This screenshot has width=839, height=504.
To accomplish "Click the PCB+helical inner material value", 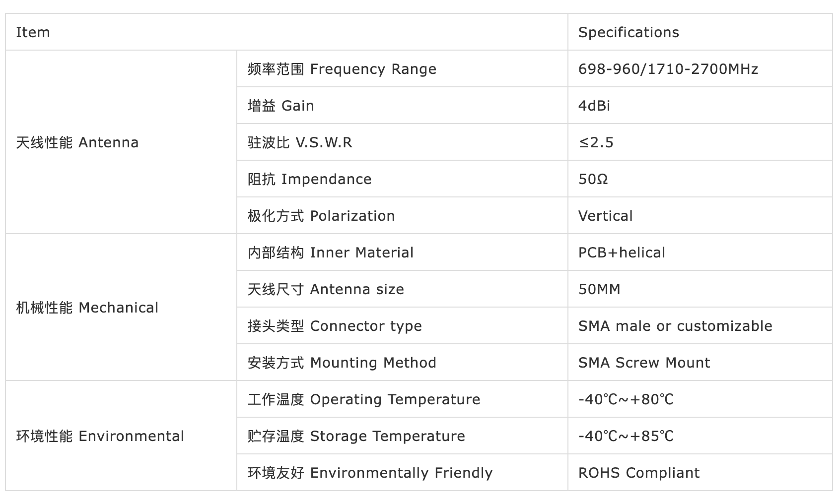I will 622,252.
